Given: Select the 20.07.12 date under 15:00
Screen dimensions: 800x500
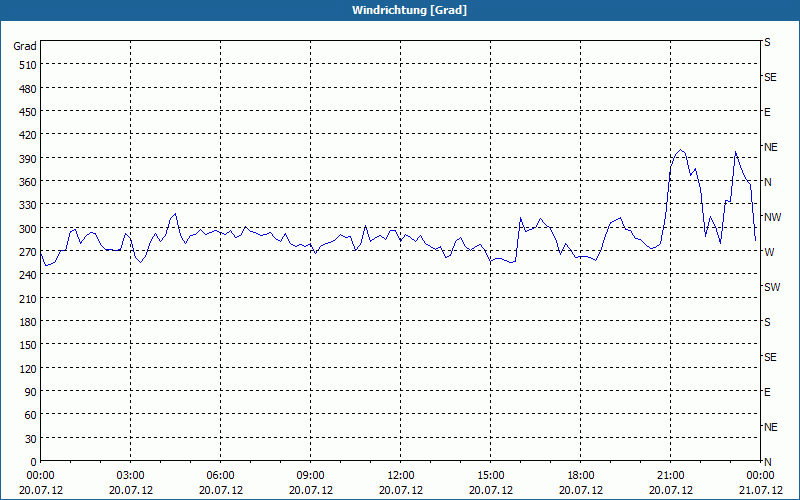Looking at the screenshot, I should (x=491, y=490).
